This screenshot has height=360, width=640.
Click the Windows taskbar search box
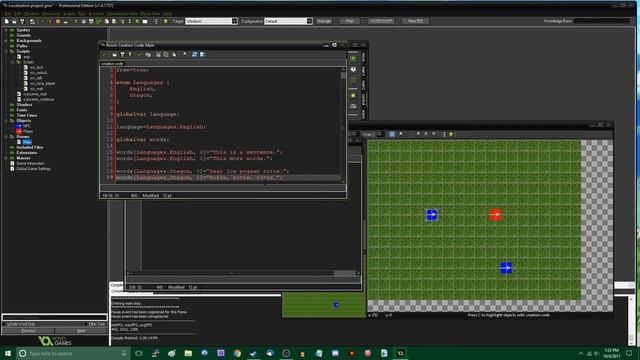coord(73,353)
